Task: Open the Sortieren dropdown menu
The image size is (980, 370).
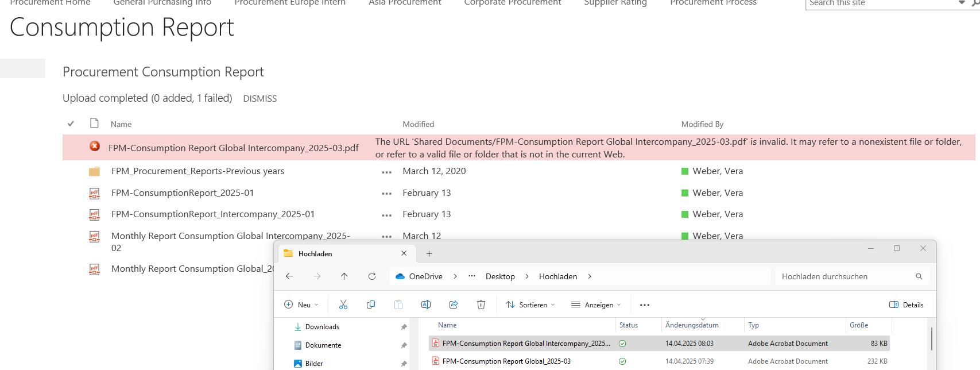Action: click(x=530, y=305)
